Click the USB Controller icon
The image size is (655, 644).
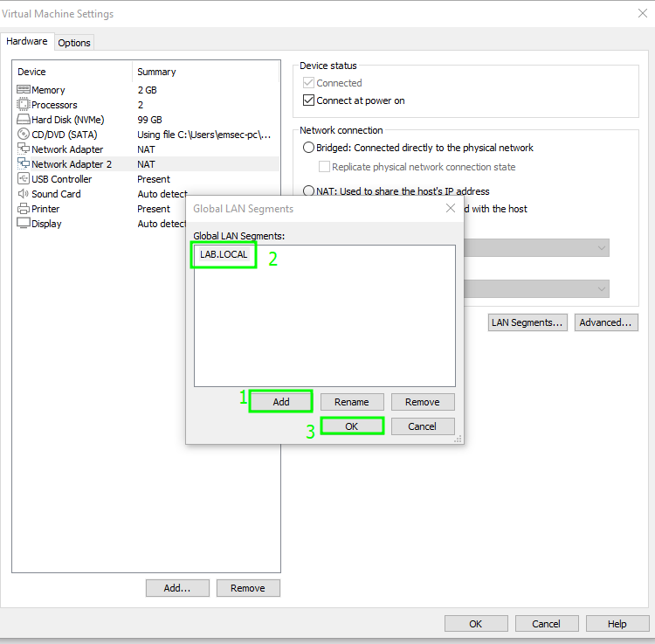(x=24, y=178)
